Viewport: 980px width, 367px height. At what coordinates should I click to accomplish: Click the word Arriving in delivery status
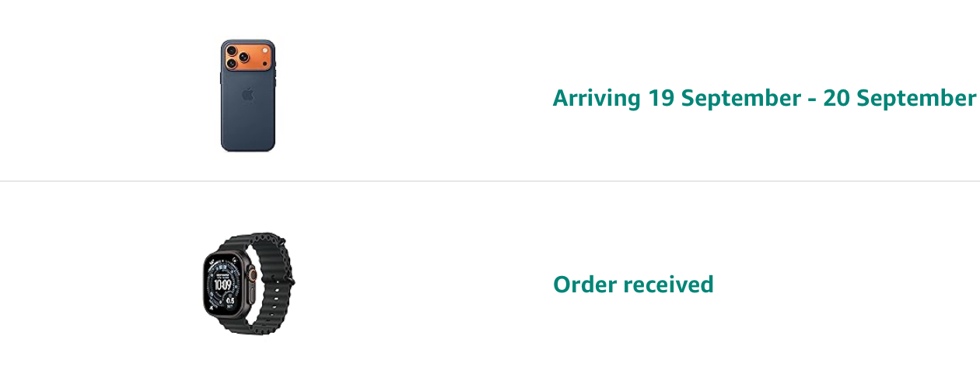point(597,99)
